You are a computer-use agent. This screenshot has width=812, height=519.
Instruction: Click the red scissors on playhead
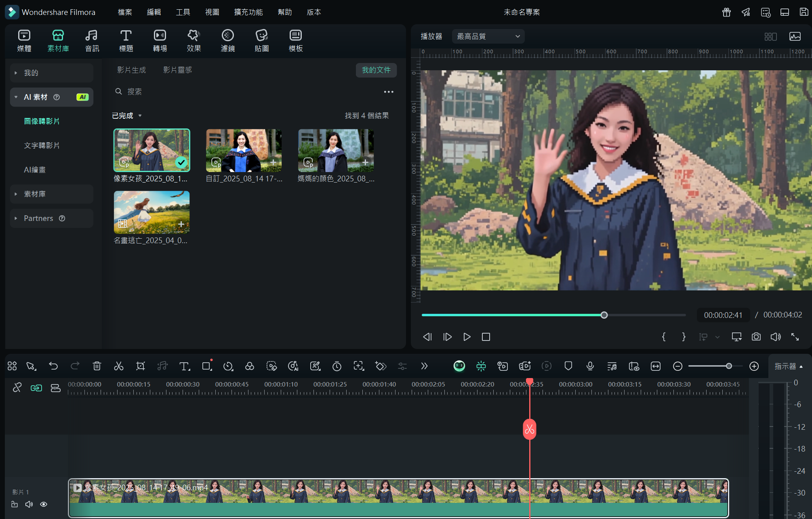pyautogui.click(x=530, y=429)
